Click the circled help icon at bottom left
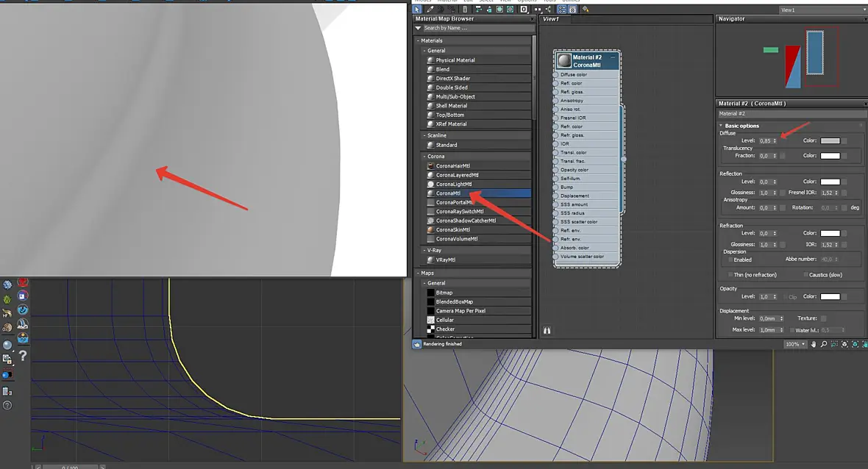Image resolution: width=868 pixels, height=469 pixels. click(7, 405)
